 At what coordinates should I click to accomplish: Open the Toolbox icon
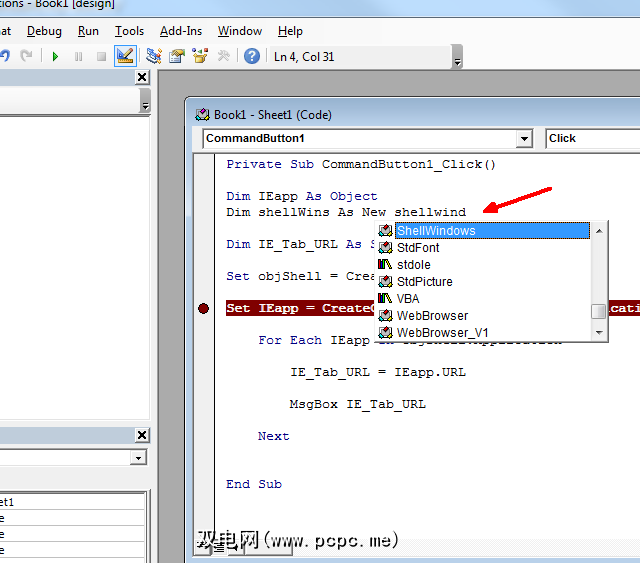223,56
